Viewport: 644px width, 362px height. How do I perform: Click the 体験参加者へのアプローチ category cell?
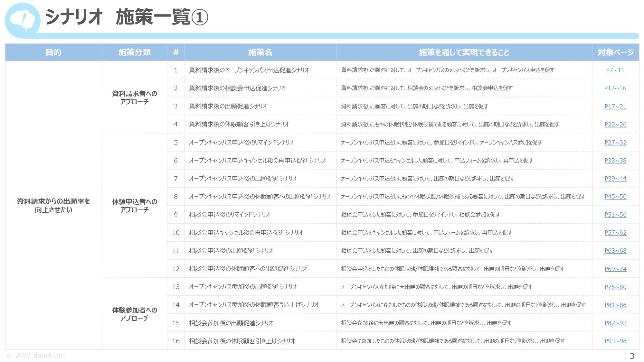(135, 314)
